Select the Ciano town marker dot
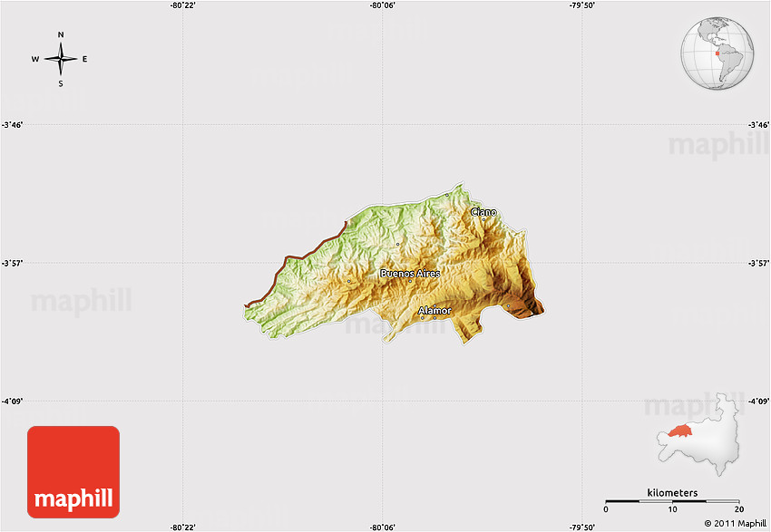771x532 pixels. (x=483, y=219)
